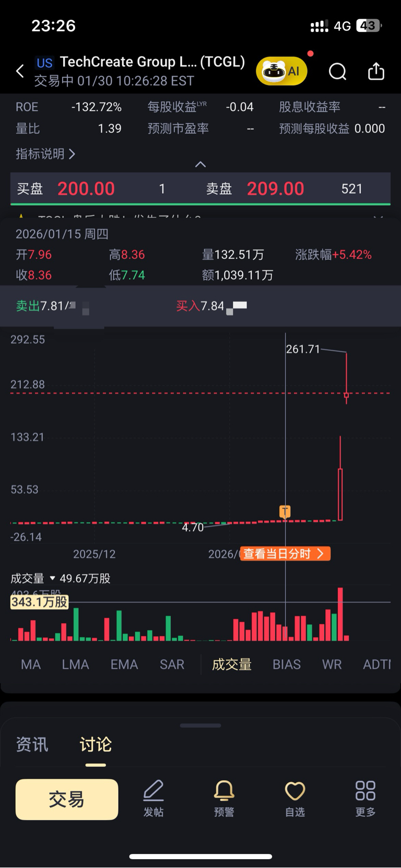Select the 成交量 indicator tab
This screenshot has height=868, width=401.
click(x=232, y=664)
